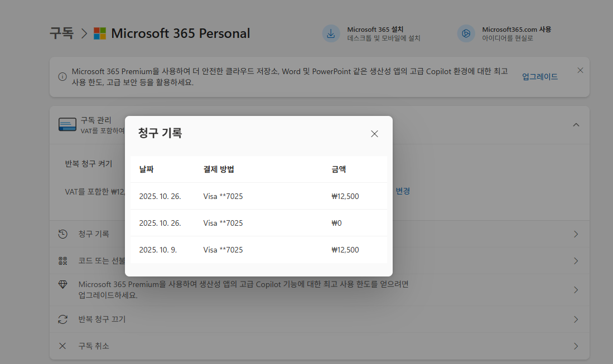Dismiss the Premium upgrade banner
This screenshot has height=364, width=613.
pyautogui.click(x=580, y=70)
